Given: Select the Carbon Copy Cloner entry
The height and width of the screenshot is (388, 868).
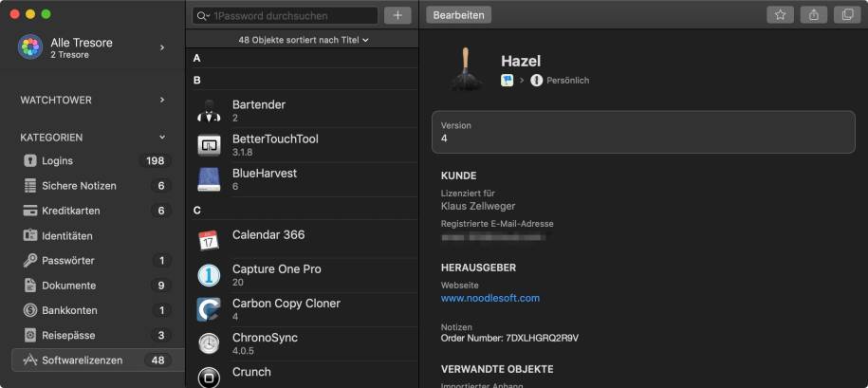Looking at the screenshot, I should (305, 309).
